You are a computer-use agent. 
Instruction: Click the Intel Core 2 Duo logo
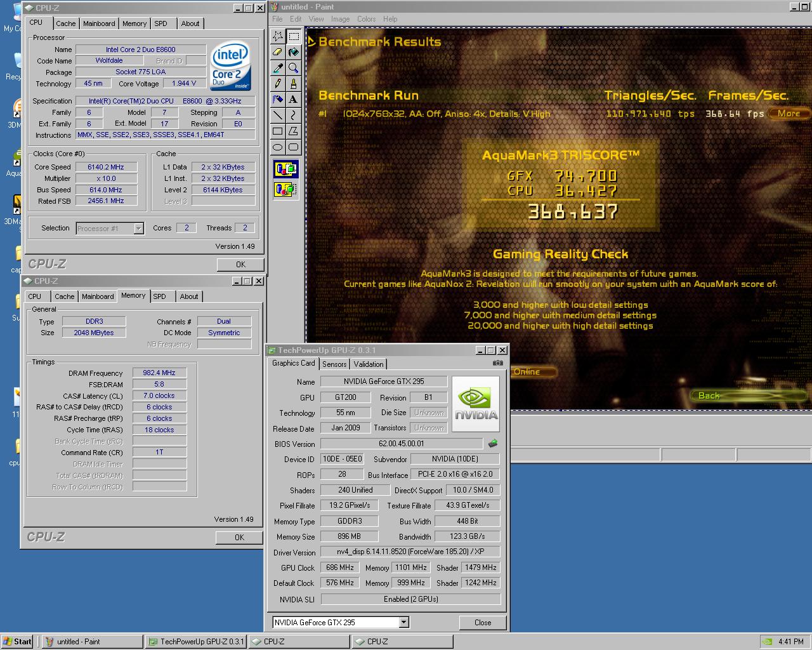point(230,67)
